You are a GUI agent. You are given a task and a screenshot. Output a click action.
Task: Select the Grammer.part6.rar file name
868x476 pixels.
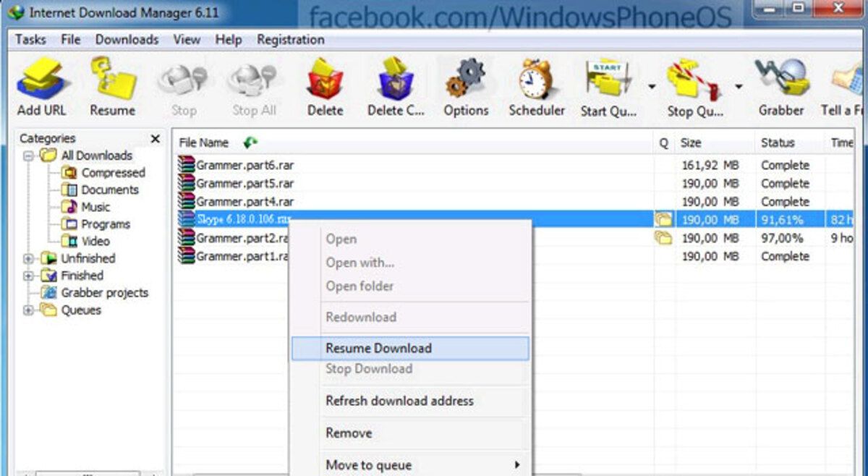coord(245,165)
